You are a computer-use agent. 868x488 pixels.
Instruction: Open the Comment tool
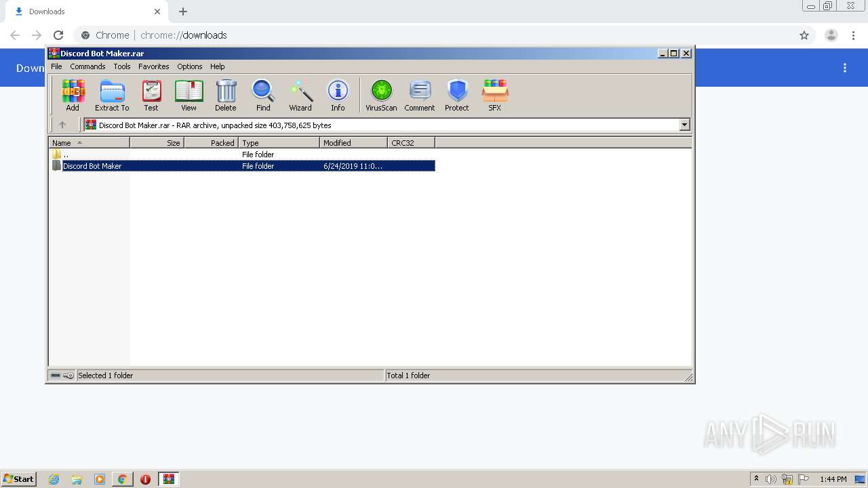(x=420, y=95)
